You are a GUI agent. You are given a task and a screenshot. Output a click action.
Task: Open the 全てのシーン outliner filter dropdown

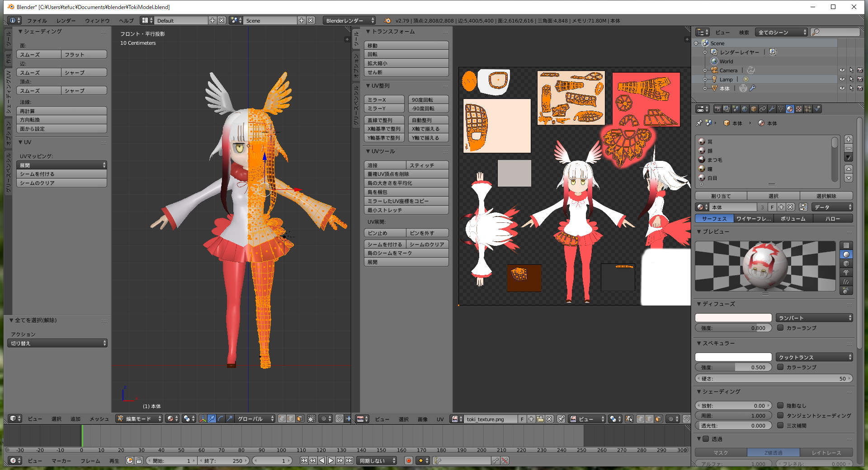[x=782, y=32]
